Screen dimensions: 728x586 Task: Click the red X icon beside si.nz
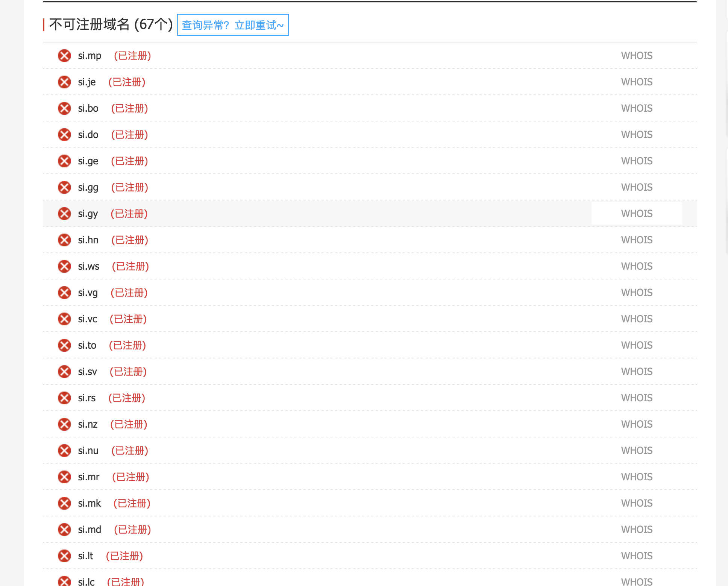[x=64, y=424]
